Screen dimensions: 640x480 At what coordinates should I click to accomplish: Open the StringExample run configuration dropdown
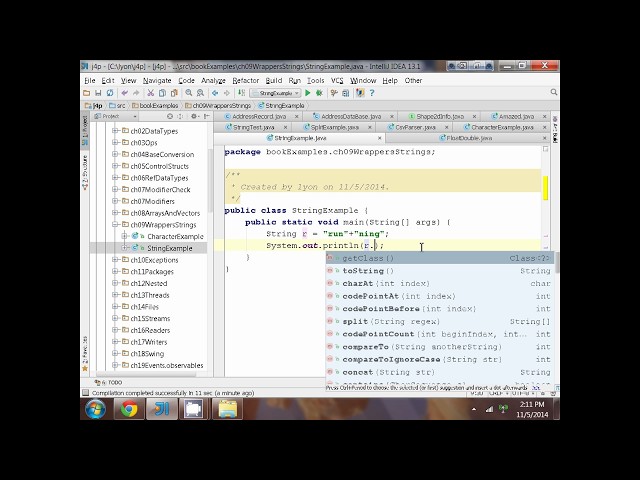pyautogui.click(x=276, y=93)
